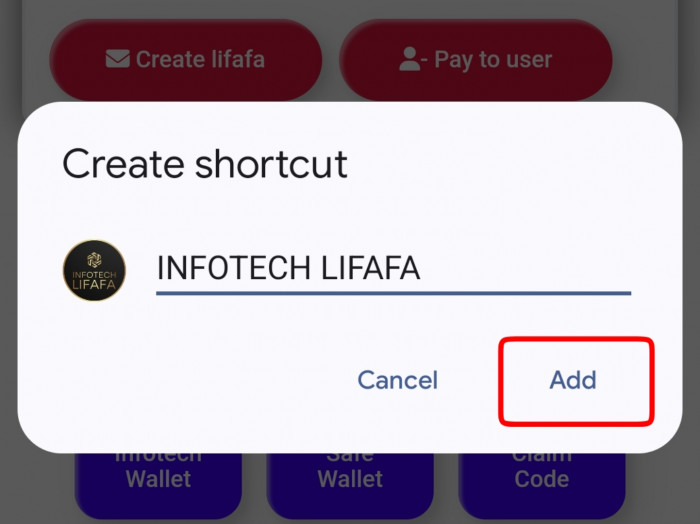700x524 pixels.
Task: Click the envelope icon on Create lifafa
Action: point(117,59)
